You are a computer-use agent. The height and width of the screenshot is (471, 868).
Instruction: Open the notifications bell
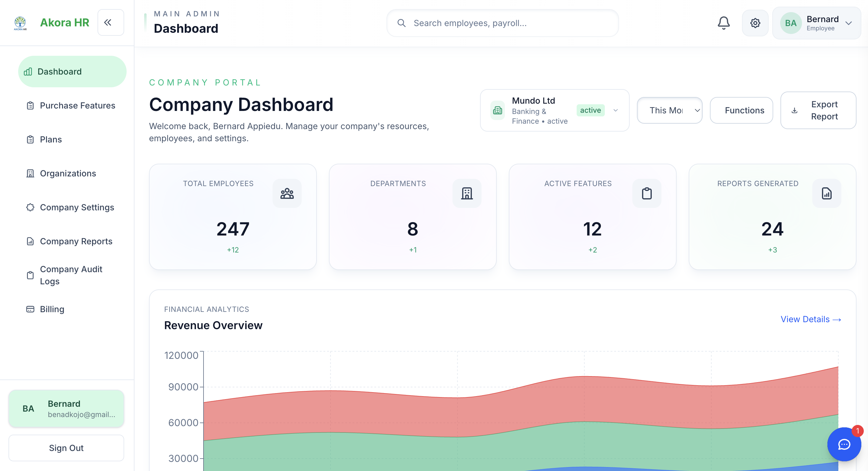(x=724, y=23)
